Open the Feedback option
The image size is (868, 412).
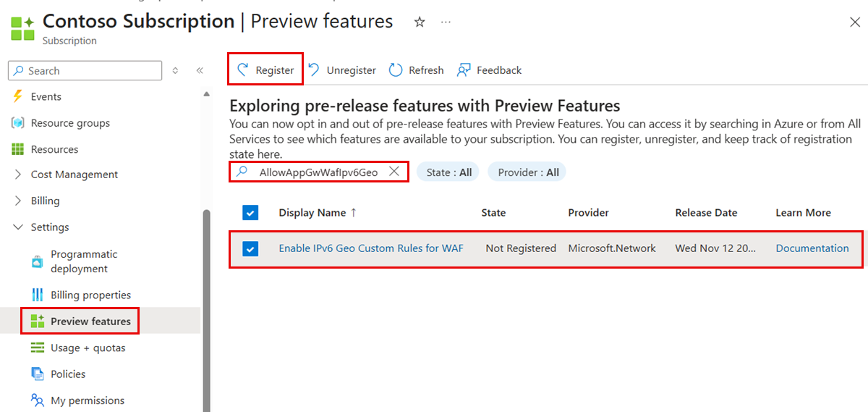[x=490, y=70]
